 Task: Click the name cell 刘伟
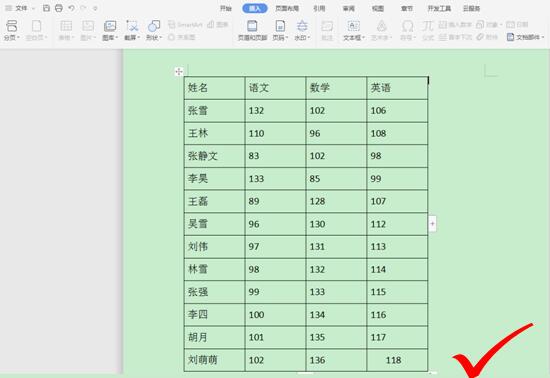pyautogui.click(x=214, y=247)
